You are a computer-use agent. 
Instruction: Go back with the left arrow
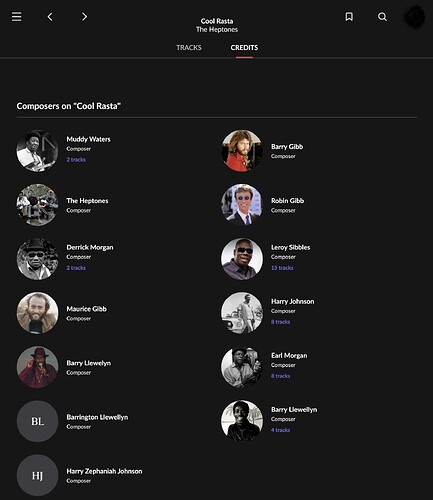[50, 17]
